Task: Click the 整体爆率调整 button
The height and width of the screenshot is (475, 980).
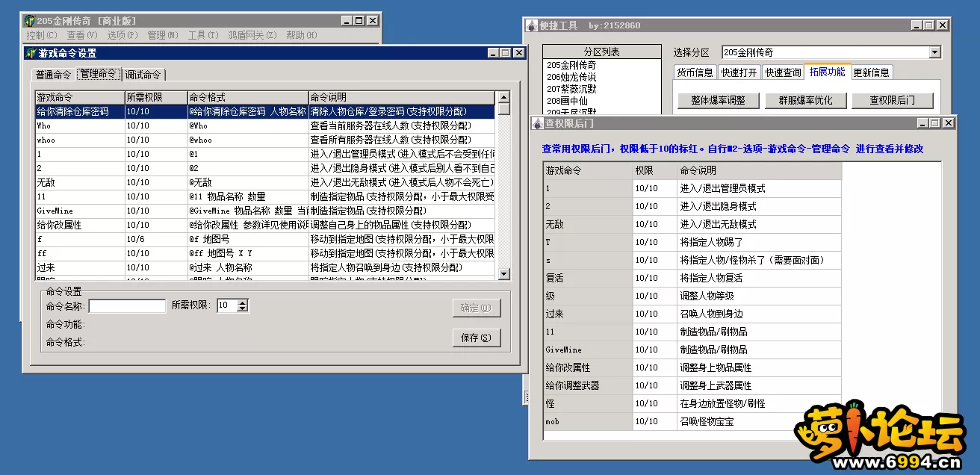Action: [719, 100]
